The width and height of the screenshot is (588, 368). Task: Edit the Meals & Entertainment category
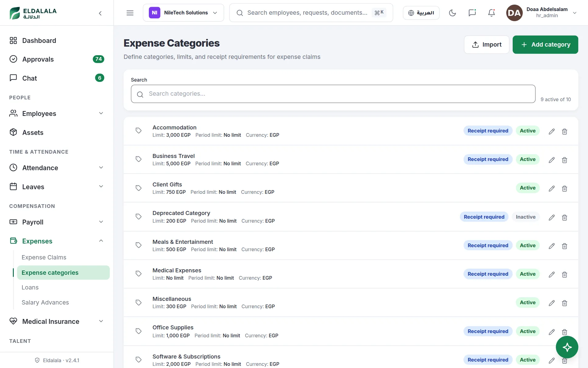(552, 246)
